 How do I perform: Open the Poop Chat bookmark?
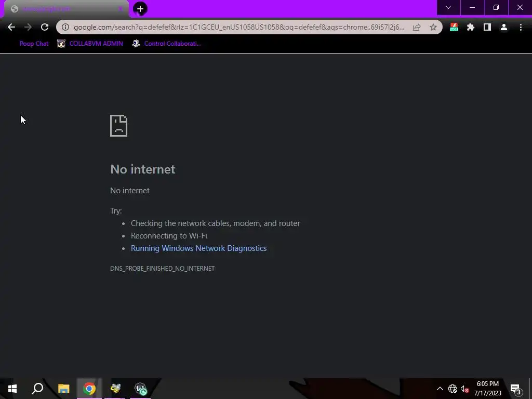pyautogui.click(x=34, y=44)
